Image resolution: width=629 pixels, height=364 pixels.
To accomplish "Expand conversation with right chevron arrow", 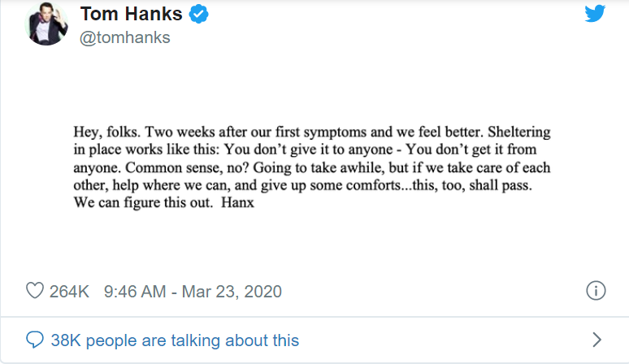I will [596, 340].
